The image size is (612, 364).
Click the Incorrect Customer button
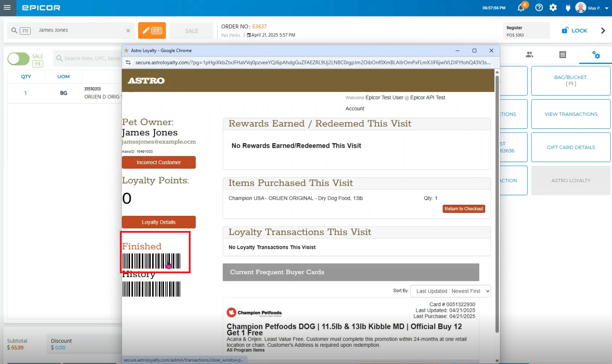pyautogui.click(x=159, y=162)
